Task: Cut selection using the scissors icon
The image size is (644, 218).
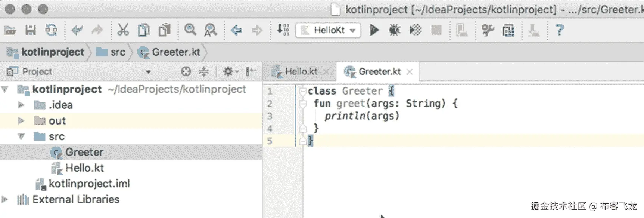Action: 123,30
